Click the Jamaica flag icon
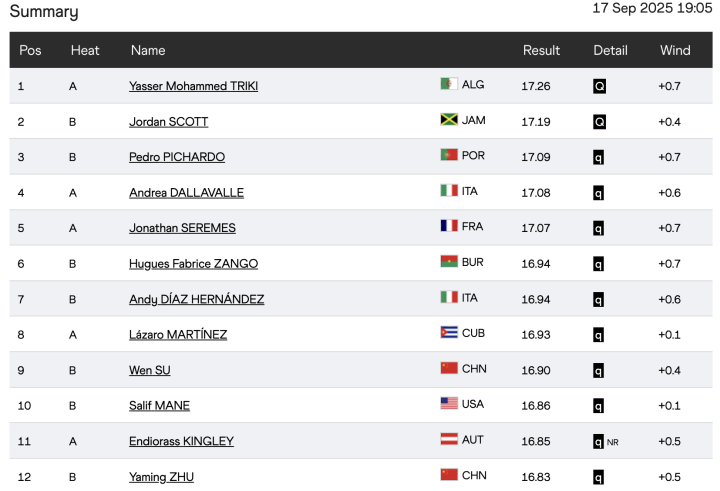The height and width of the screenshot is (491, 720). (449, 120)
